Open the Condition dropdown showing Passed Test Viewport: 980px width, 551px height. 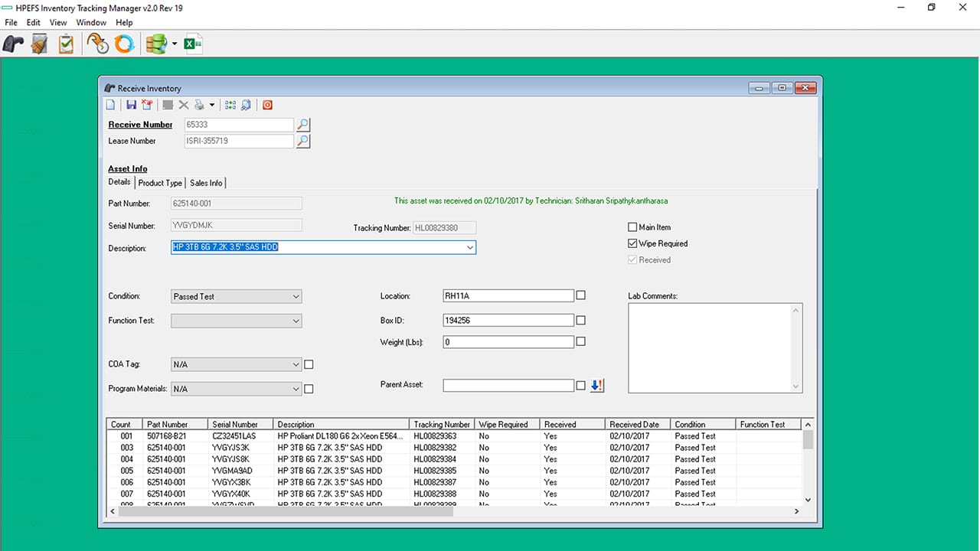click(x=296, y=296)
